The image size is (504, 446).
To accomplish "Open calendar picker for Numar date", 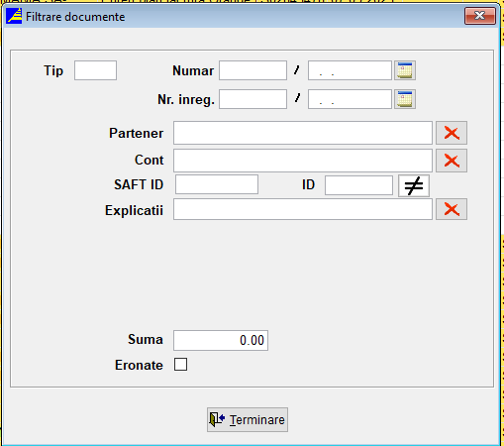I will click(405, 70).
